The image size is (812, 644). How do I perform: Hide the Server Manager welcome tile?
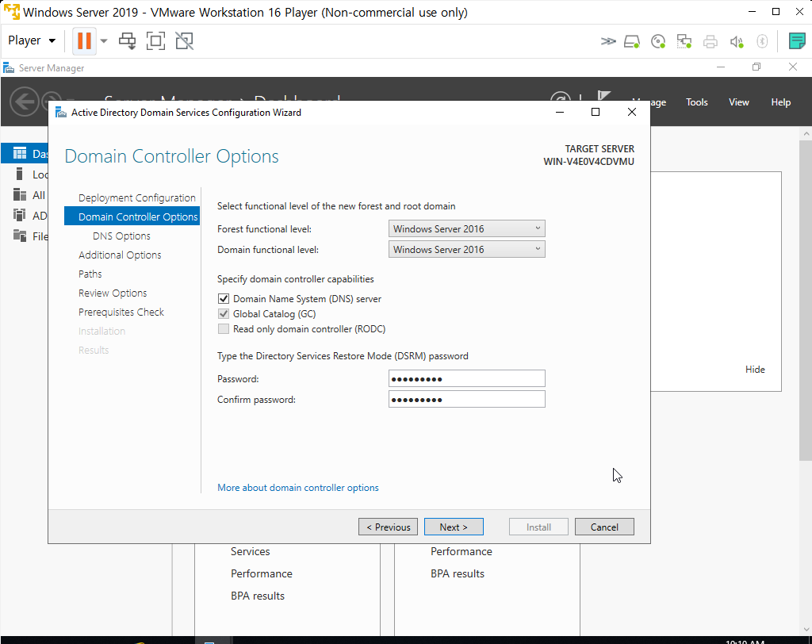[x=755, y=370]
